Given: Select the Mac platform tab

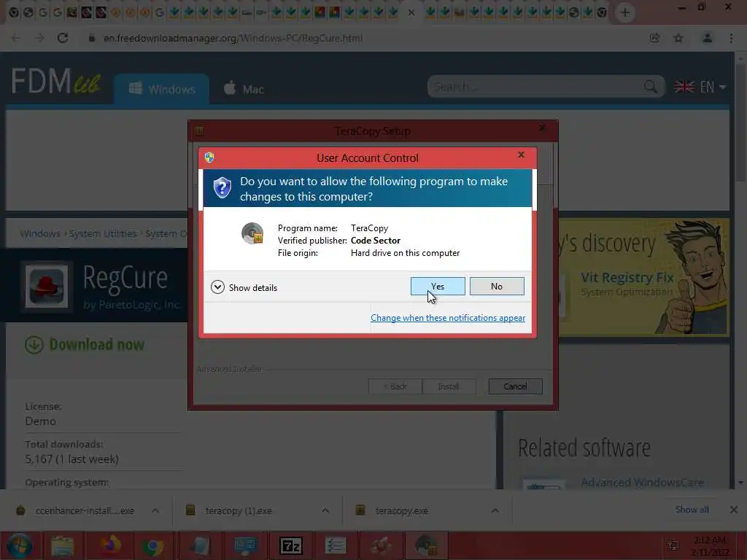Looking at the screenshot, I should [244, 89].
